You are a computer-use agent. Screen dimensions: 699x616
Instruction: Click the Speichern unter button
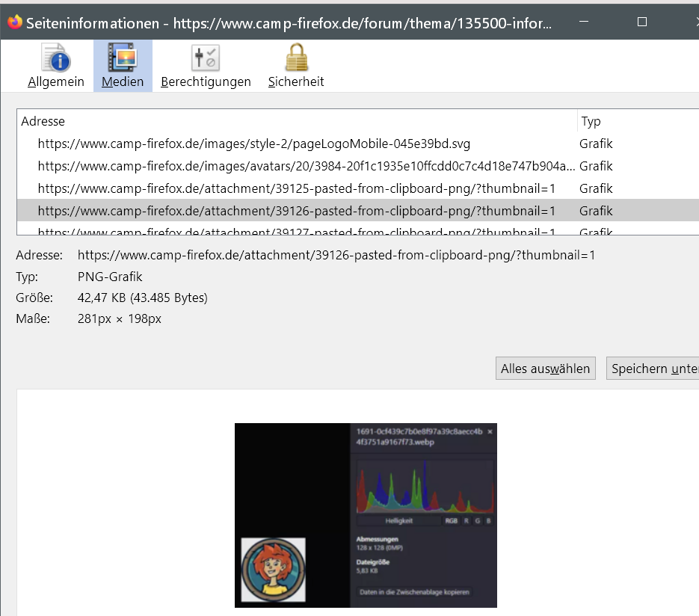click(653, 369)
